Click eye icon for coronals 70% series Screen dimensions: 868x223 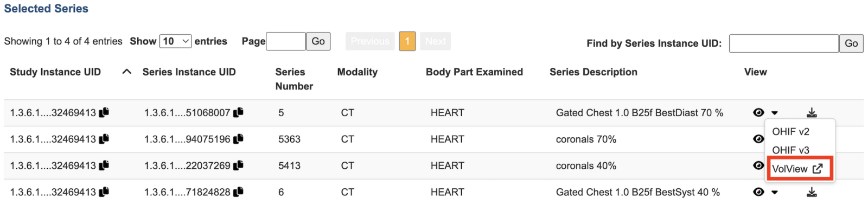pyautogui.click(x=758, y=139)
